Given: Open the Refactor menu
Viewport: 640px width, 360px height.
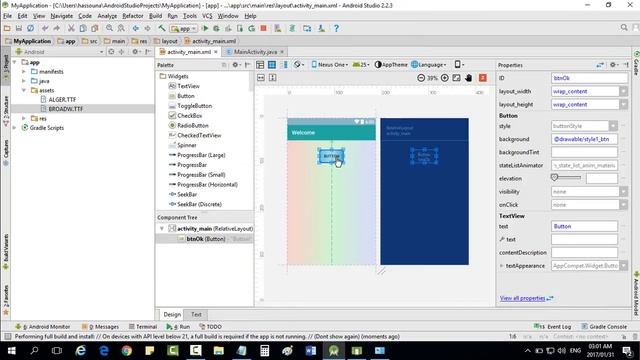Looking at the screenshot, I should [133, 16].
